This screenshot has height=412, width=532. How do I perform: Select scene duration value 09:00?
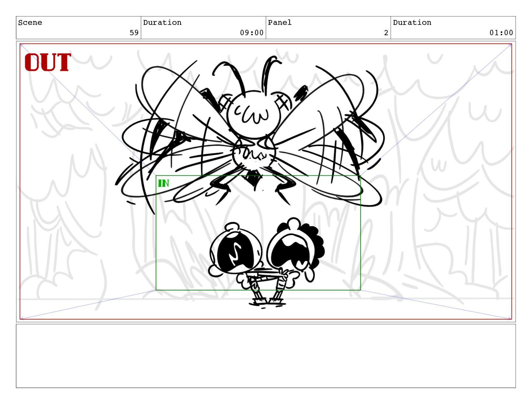[x=251, y=33]
